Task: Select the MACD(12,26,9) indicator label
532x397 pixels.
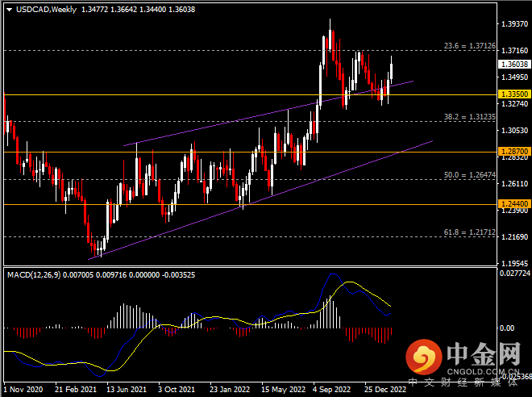Action: pyautogui.click(x=37, y=275)
